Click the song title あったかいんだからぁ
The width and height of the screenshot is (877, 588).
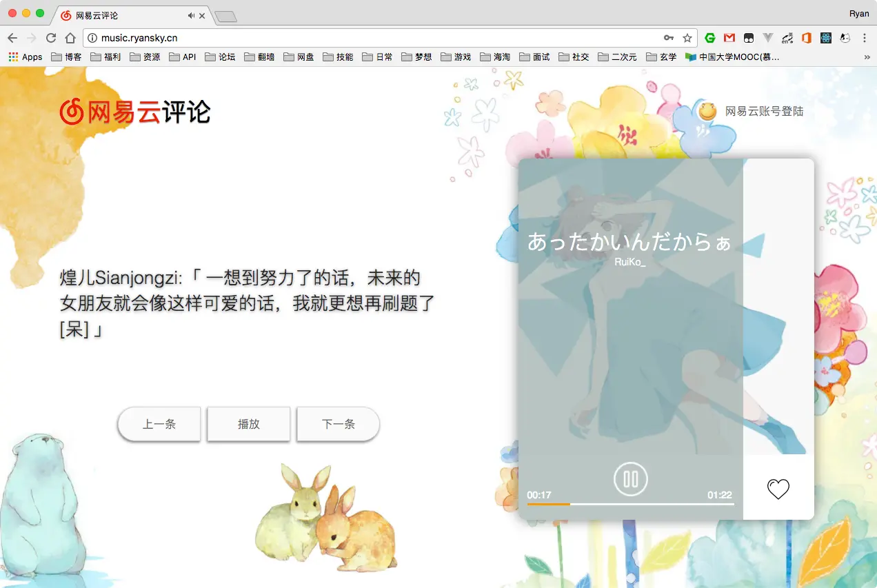tap(629, 242)
